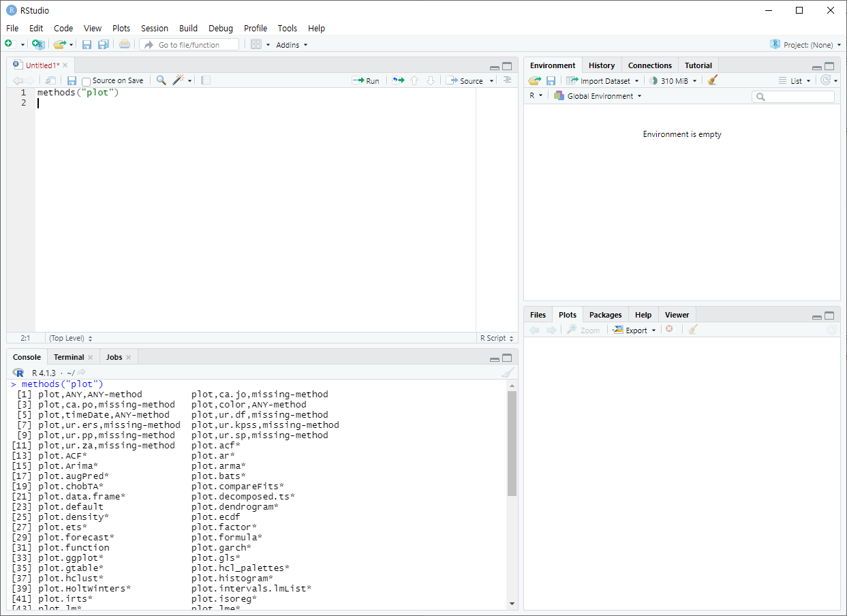This screenshot has height=616, width=847.
Task: Toggle the Source on Save checkbox
Action: coord(86,81)
